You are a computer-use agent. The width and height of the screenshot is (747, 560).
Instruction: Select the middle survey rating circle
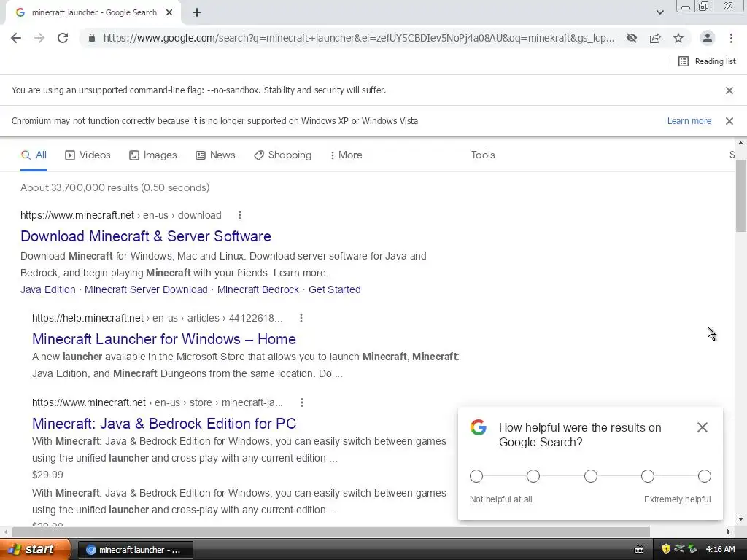click(x=590, y=476)
